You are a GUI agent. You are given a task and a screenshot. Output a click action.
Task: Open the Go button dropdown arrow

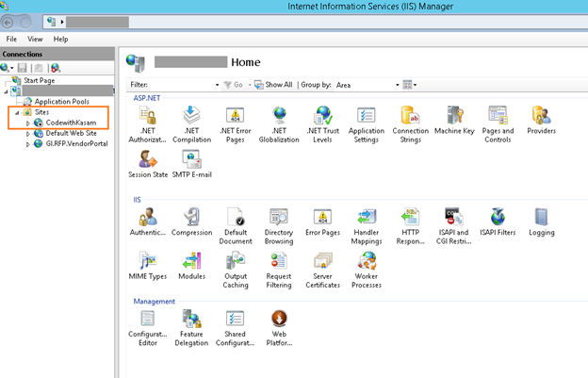250,85
